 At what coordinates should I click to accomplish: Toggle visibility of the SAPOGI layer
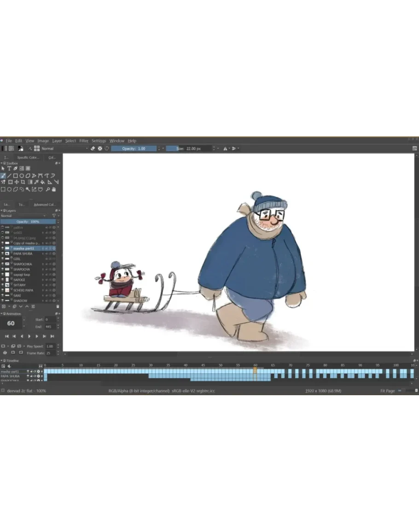coord(3,280)
